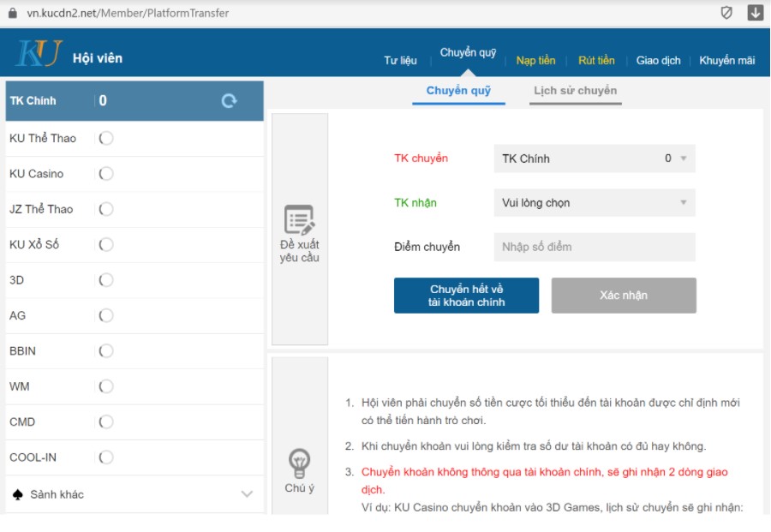Select the Chuyển quỹ sub-tab
This screenshot has width=771, height=532.
click(458, 91)
